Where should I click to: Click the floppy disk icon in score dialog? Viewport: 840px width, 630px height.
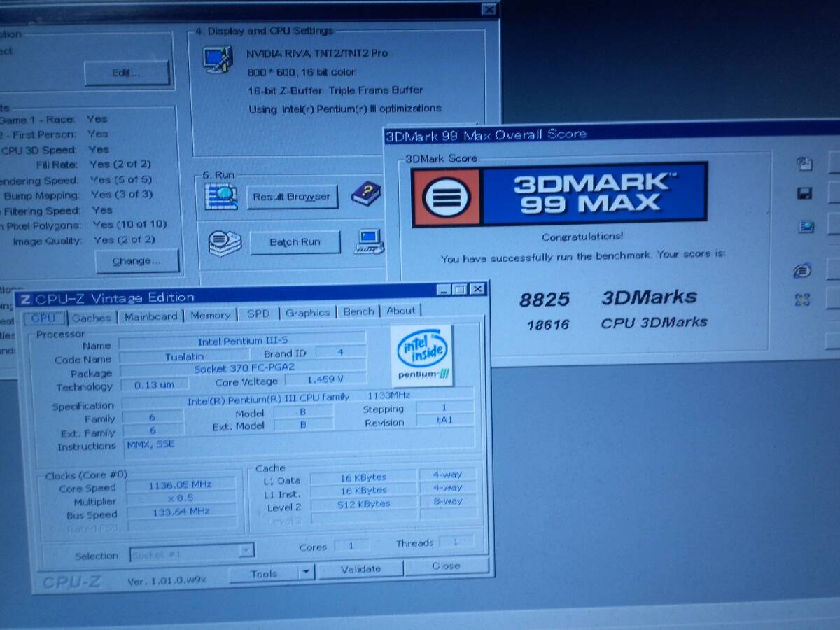click(x=804, y=194)
